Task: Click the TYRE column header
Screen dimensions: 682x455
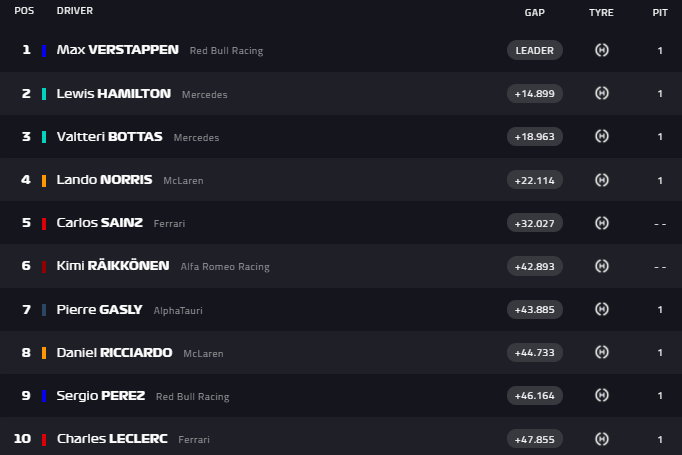Action: point(601,12)
